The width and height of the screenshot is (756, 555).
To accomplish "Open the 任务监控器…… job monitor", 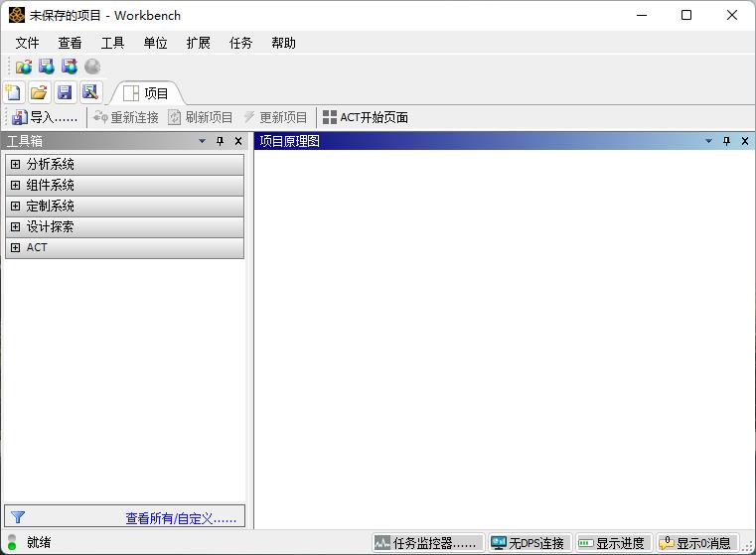I will (428, 543).
